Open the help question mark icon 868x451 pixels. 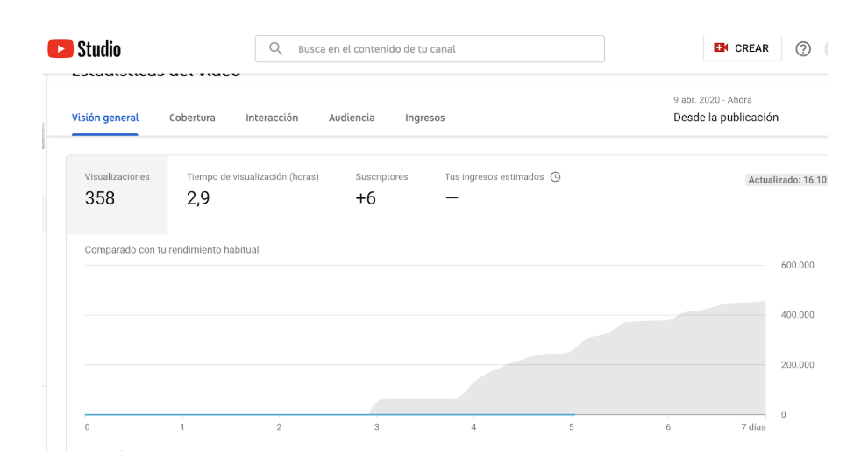point(802,49)
